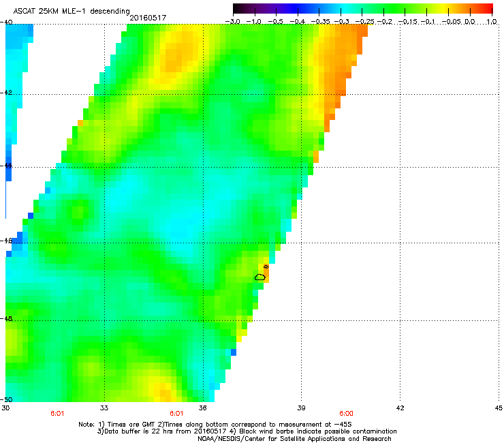Click the "-3.0" color scale label
Screen dimensions: 504x443
coord(232,22)
